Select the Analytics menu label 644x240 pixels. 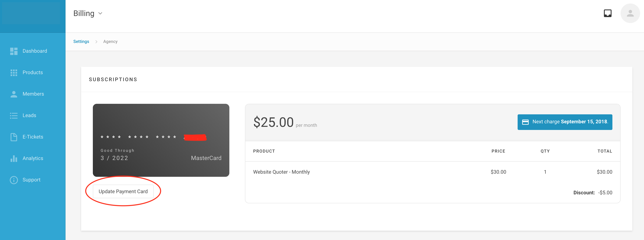tap(33, 158)
